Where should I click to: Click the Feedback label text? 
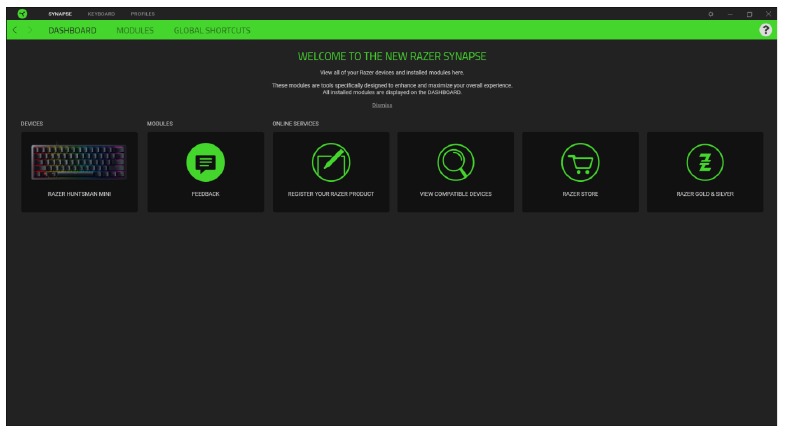coord(205,194)
